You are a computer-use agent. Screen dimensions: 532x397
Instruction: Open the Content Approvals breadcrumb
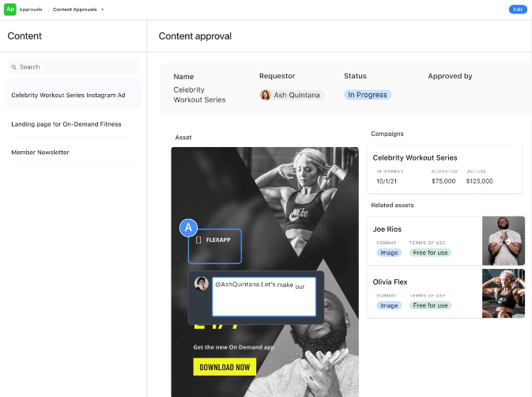click(x=74, y=9)
